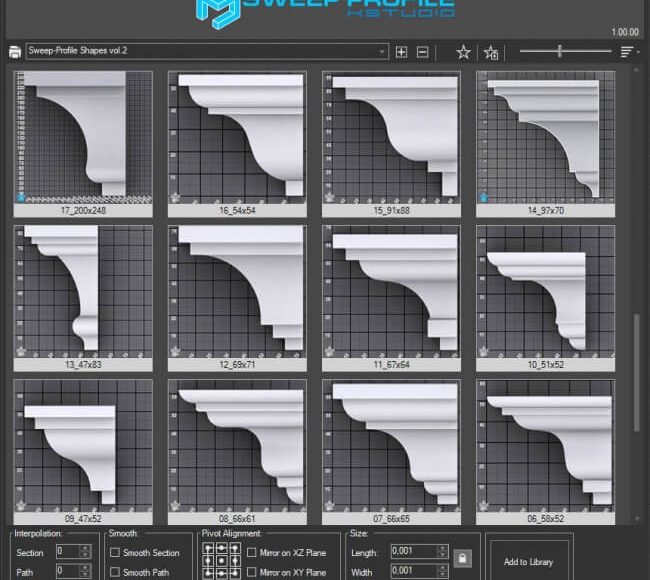Adjust the thumbnail size slider

point(560,51)
